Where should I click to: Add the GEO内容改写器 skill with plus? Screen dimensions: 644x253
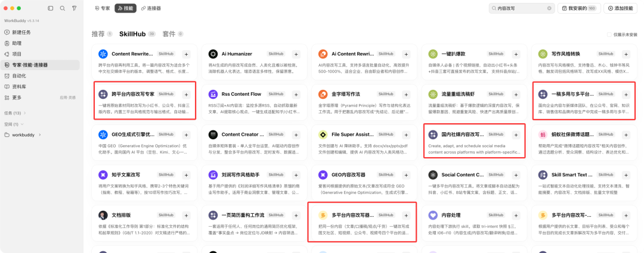tap(406, 174)
